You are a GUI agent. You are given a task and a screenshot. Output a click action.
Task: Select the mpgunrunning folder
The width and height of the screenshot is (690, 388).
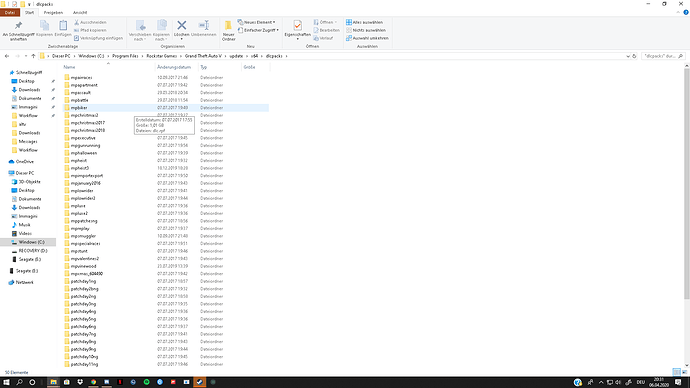click(x=85, y=145)
